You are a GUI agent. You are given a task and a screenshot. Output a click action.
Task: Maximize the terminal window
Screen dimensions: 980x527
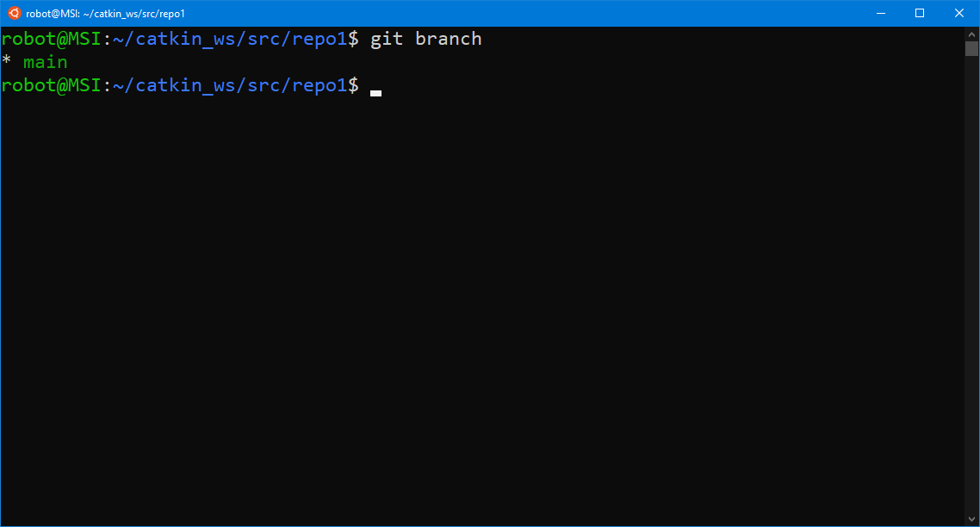coord(920,13)
